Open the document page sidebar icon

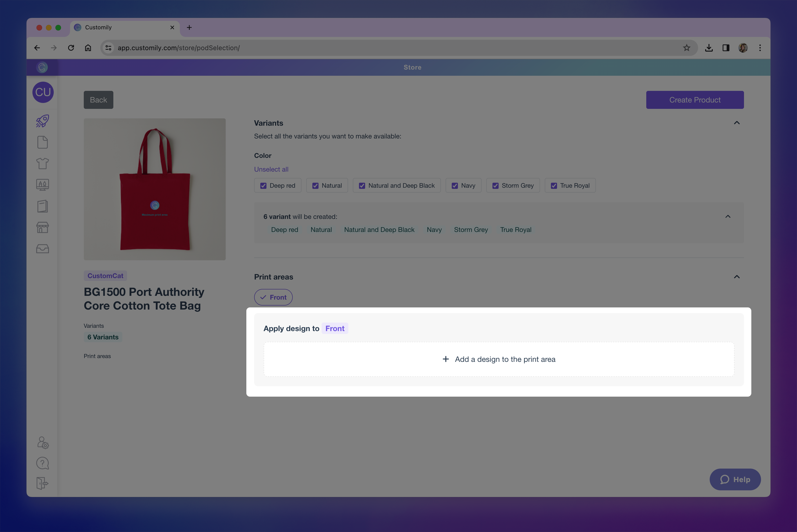42,142
